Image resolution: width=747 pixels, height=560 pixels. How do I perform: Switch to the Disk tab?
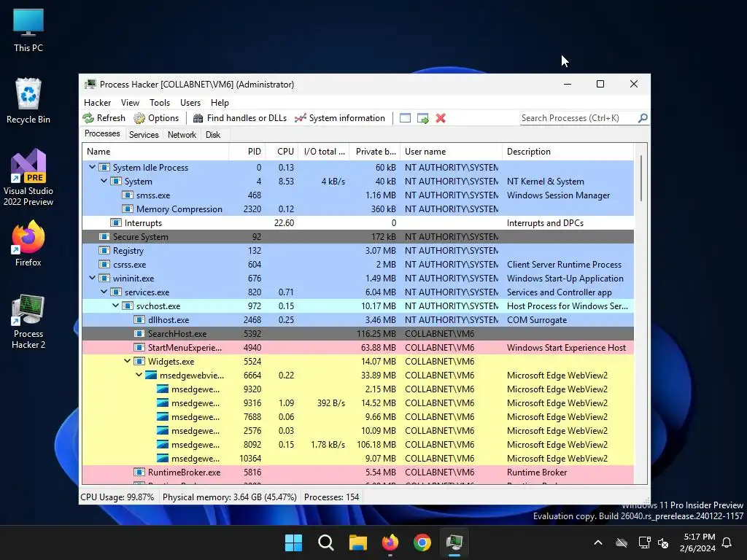click(213, 135)
